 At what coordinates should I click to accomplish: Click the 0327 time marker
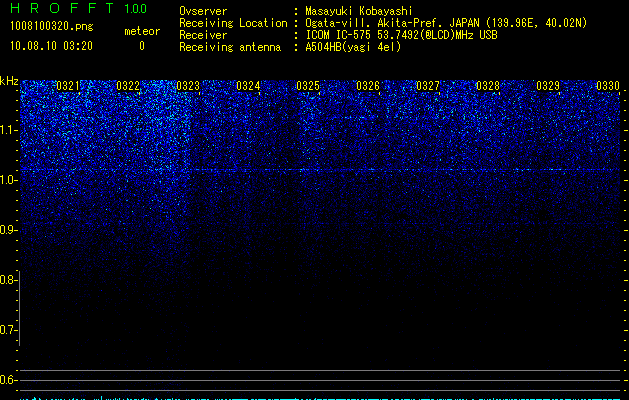pyautogui.click(x=428, y=86)
